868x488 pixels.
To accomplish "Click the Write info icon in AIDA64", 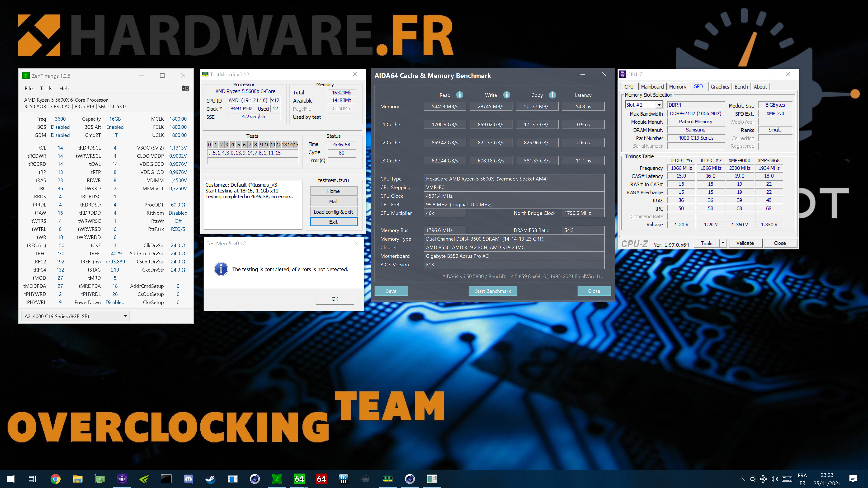I will (x=506, y=95).
